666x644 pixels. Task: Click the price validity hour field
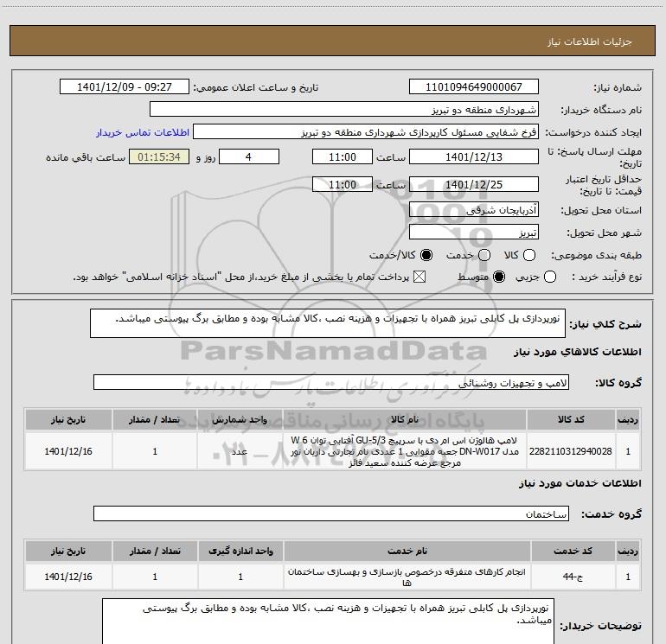pos(343,184)
